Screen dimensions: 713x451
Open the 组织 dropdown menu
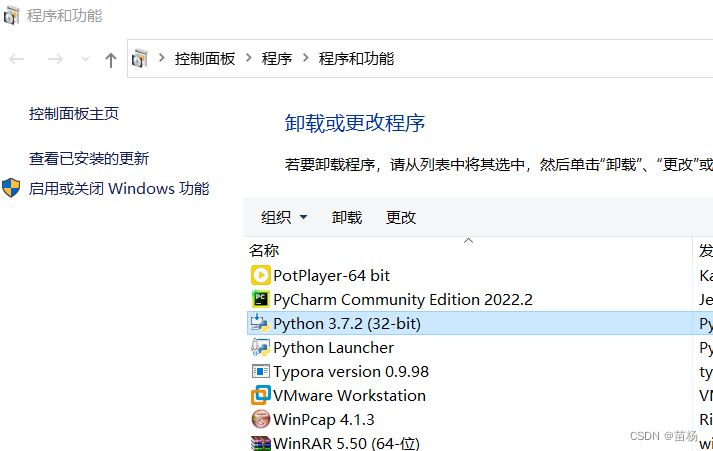284,217
